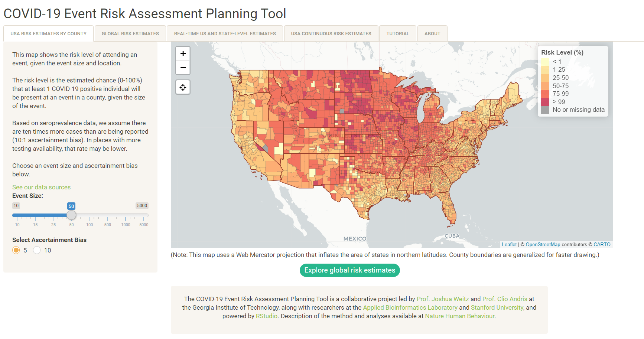Open USA Risk Estimates by County tab
This screenshot has width=644, height=339.
[48, 33]
